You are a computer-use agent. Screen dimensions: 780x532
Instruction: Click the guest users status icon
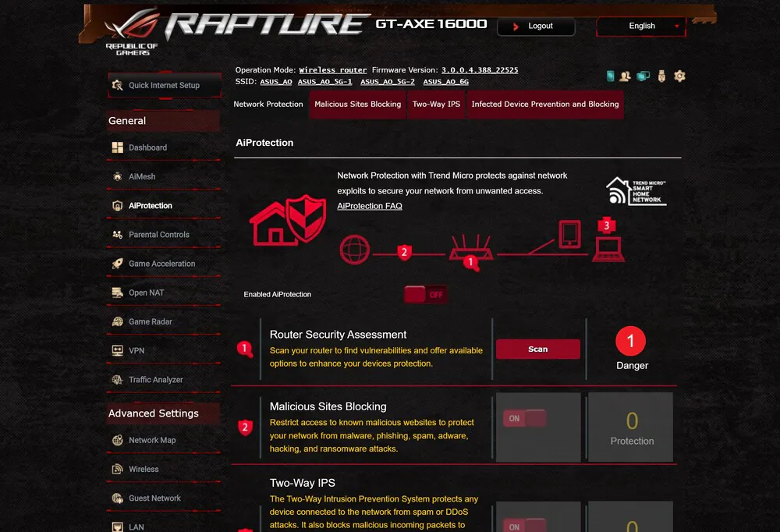tap(626, 76)
